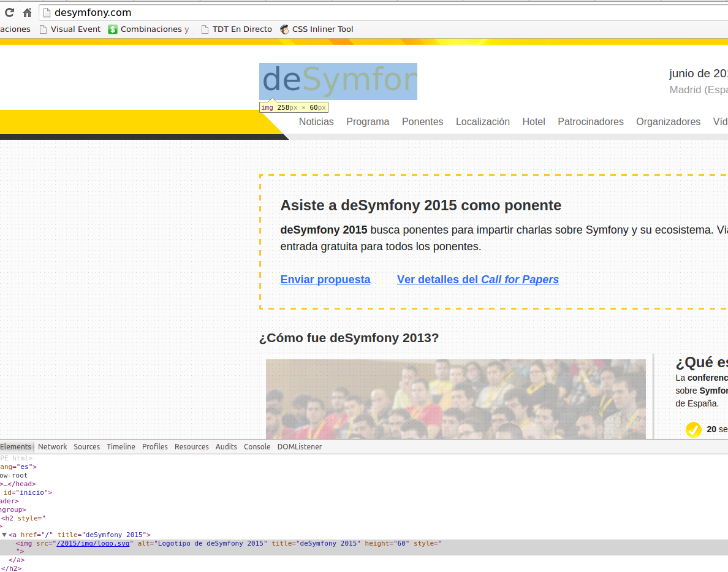
Task: Open the Programa menu item
Action: pyautogui.click(x=368, y=122)
